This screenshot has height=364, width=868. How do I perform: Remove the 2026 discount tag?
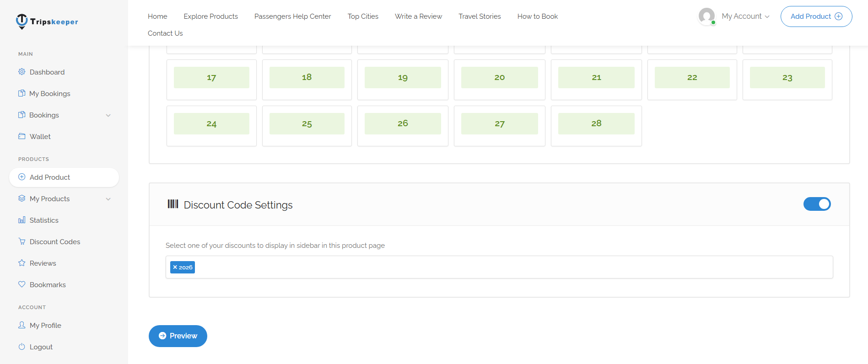[x=175, y=267]
